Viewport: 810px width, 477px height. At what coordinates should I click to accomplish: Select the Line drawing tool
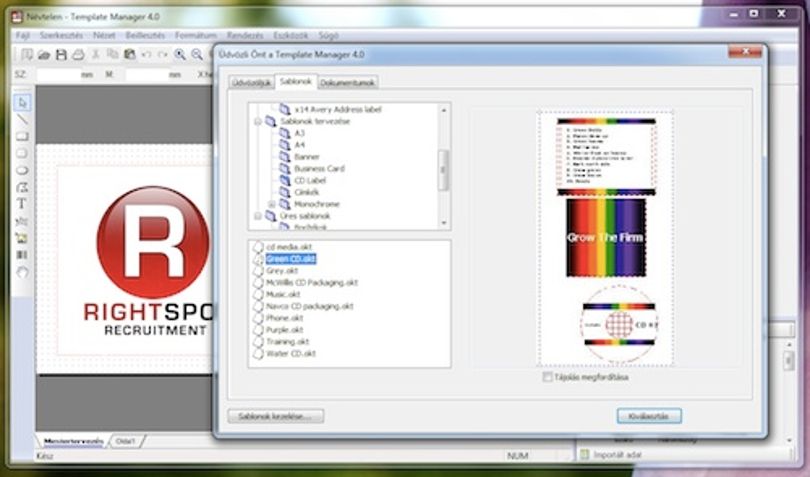point(22,120)
